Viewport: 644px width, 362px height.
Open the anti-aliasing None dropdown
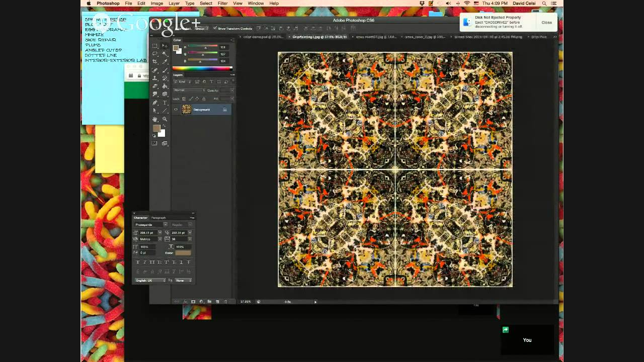pos(183,280)
